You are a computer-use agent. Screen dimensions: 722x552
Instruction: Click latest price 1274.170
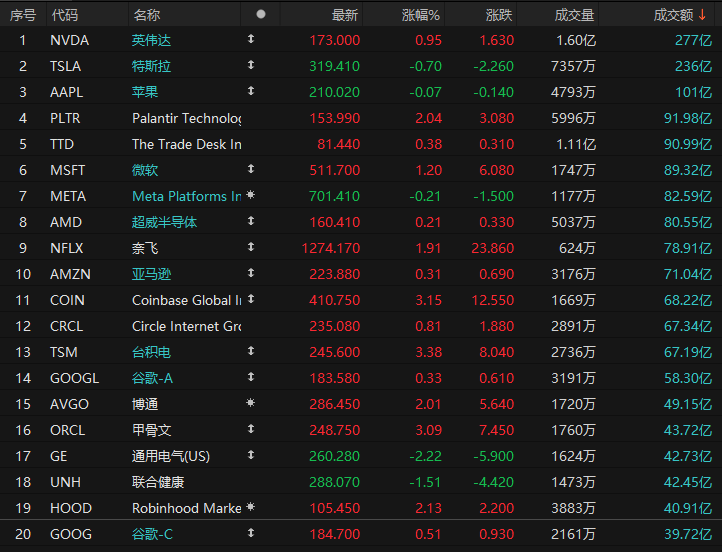point(331,248)
